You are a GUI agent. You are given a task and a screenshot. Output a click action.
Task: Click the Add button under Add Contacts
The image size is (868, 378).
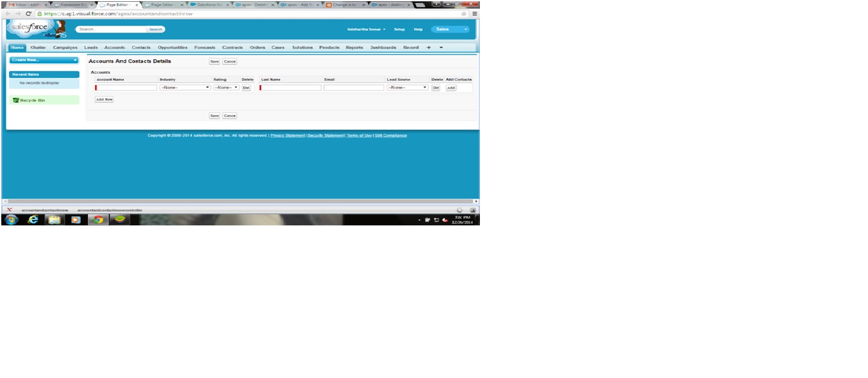click(451, 87)
